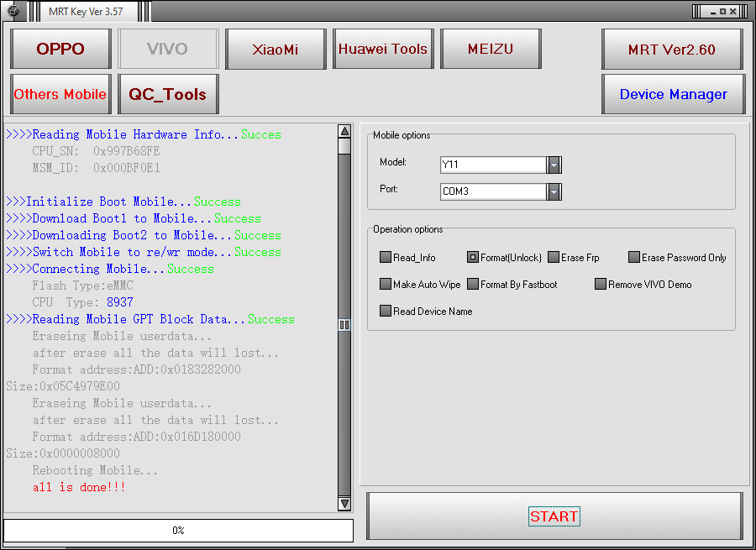Click log text 'Size:0x0000008000'

point(63,453)
